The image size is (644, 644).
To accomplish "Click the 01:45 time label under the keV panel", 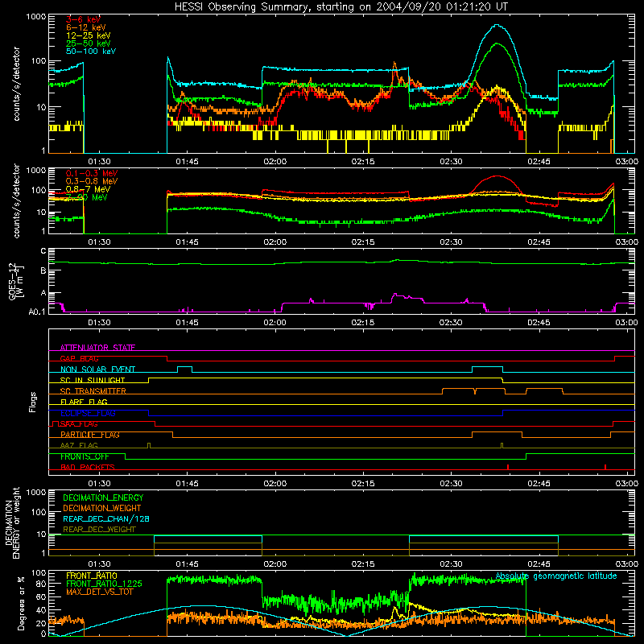I will click(x=187, y=162).
